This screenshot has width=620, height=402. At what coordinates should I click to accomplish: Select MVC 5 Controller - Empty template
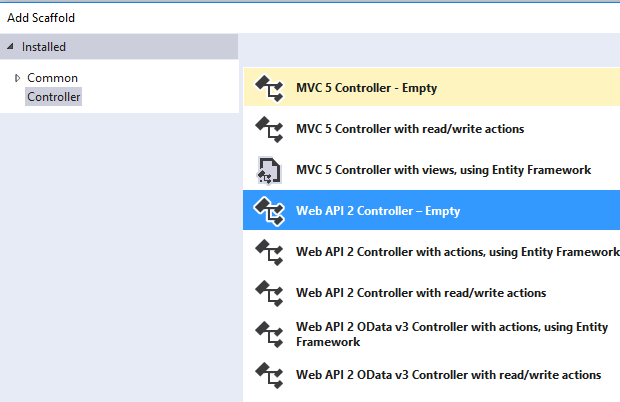[367, 88]
